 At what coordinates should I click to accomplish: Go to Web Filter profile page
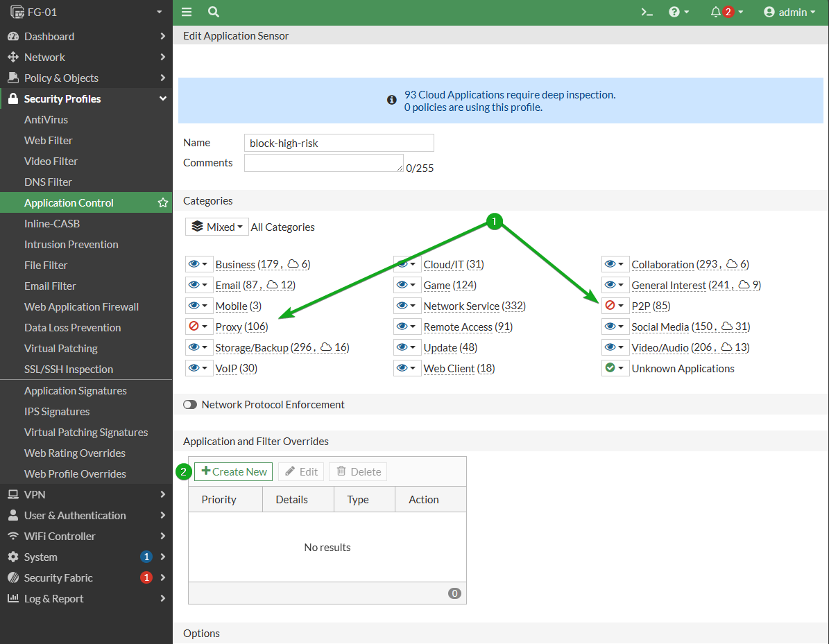(x=48, y=141)
